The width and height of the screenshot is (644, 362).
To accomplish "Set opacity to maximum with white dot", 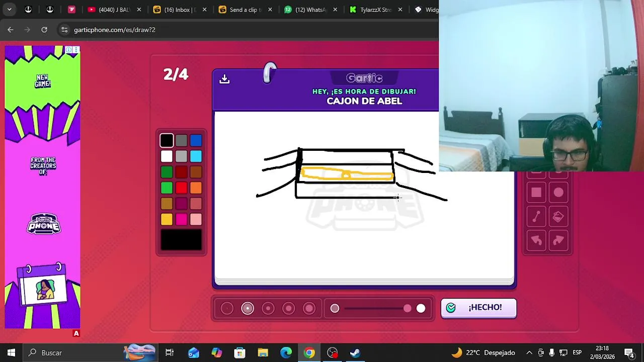I will [x=421, y=308].
